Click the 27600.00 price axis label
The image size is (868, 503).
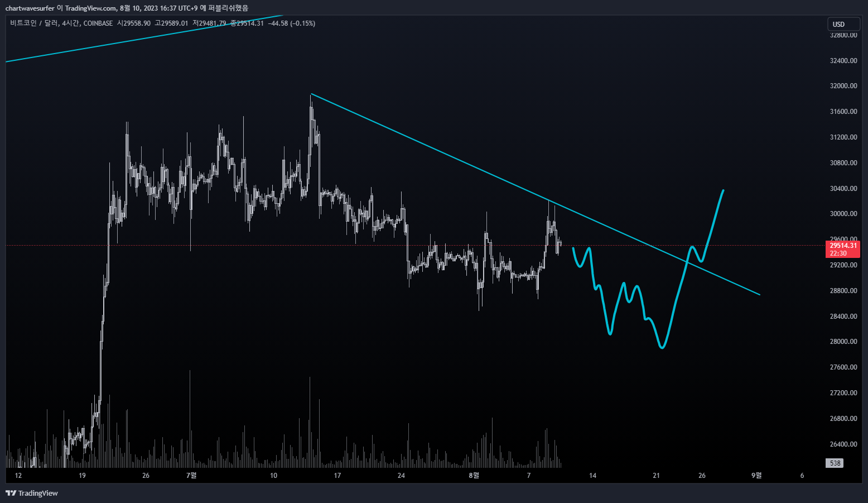[843, 367]
